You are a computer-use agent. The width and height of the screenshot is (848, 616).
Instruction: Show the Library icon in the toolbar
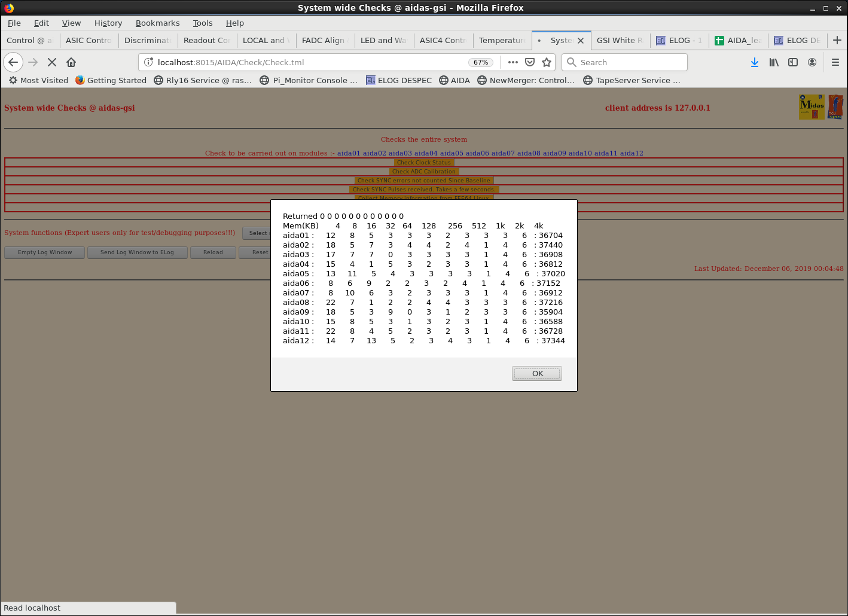point(774,62)
